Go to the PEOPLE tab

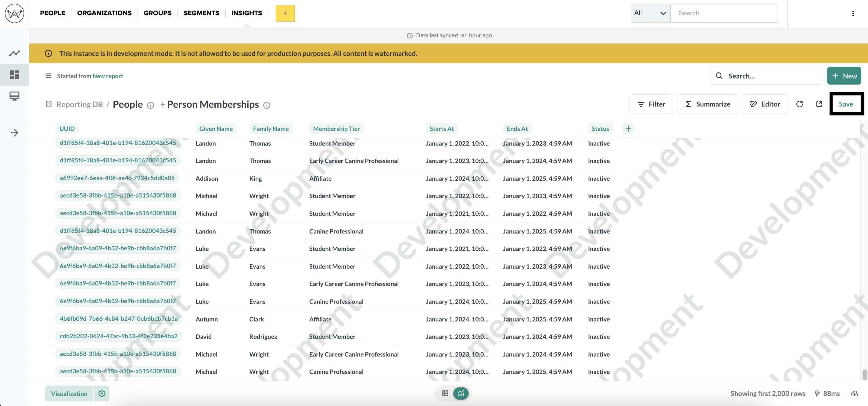point(52,13)
